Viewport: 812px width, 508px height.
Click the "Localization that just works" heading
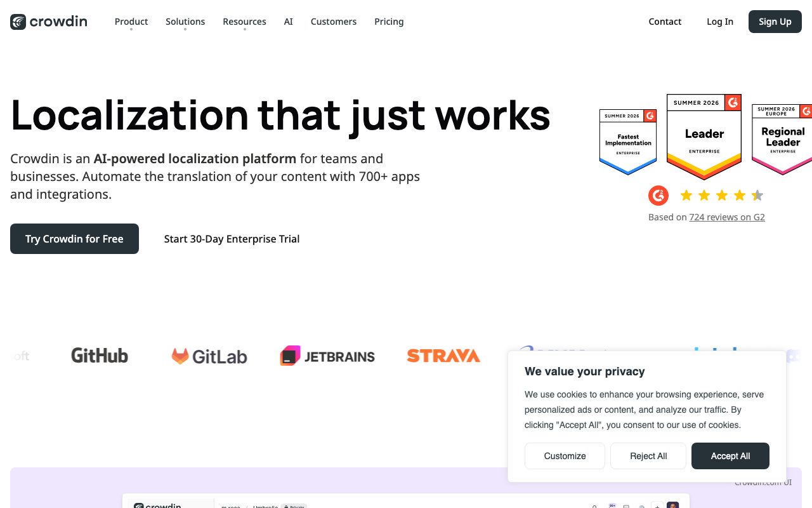[280, 115]
